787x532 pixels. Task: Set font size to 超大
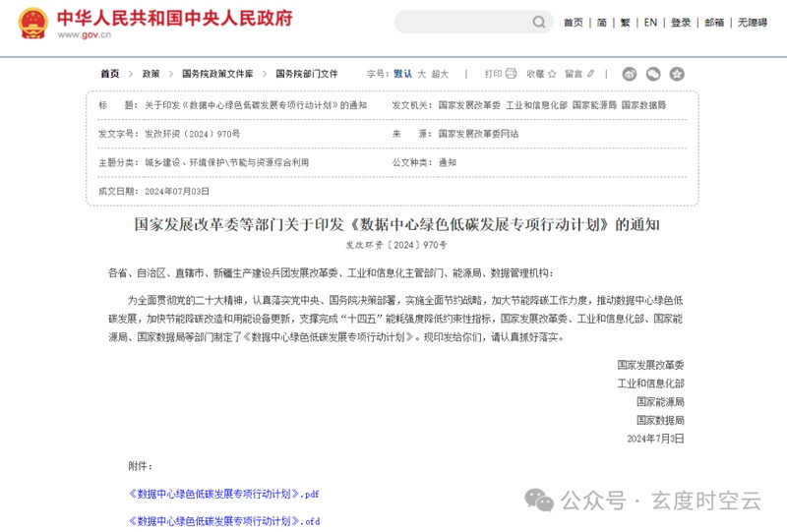(x=440, y=74)
